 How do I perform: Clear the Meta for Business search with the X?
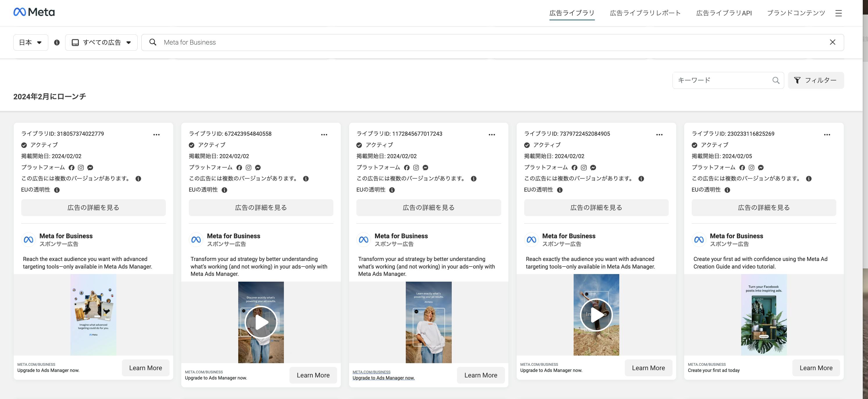832,42
